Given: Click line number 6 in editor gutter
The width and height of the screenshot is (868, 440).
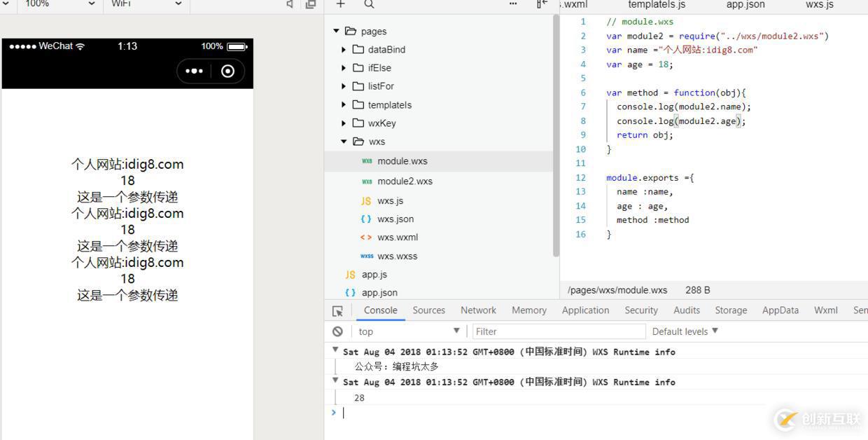Looking at the screenshot, I should [582, 92].
